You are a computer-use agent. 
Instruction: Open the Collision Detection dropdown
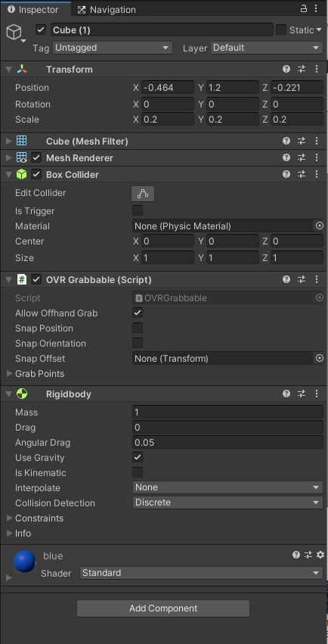pyautogui.click(x=227, y=502)
